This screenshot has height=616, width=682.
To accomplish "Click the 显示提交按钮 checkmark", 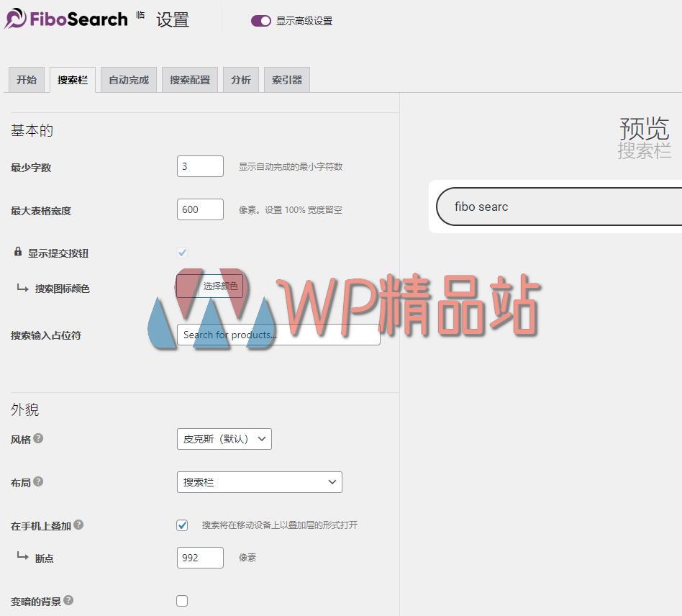I will pyautogui.click(x=182, y=252).
